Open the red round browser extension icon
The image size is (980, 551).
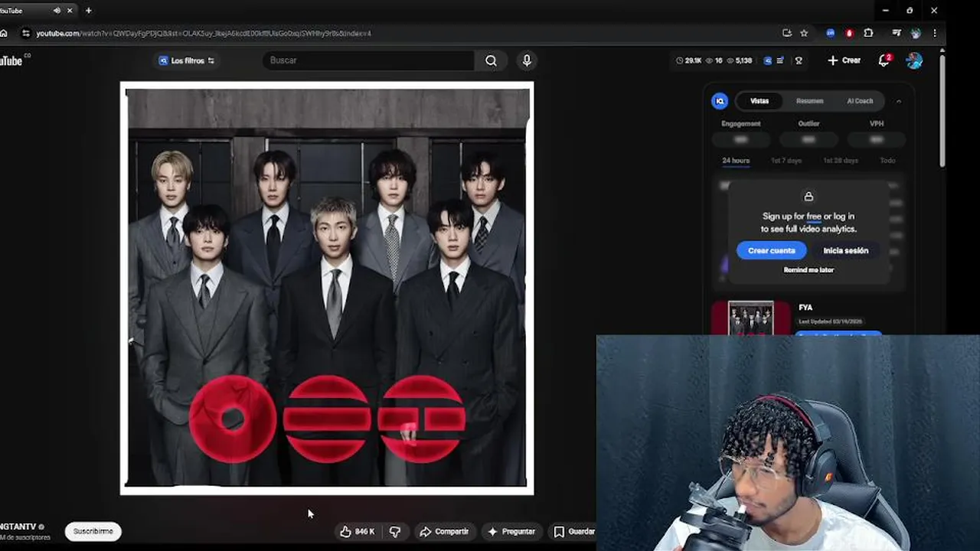coord(849,33)
